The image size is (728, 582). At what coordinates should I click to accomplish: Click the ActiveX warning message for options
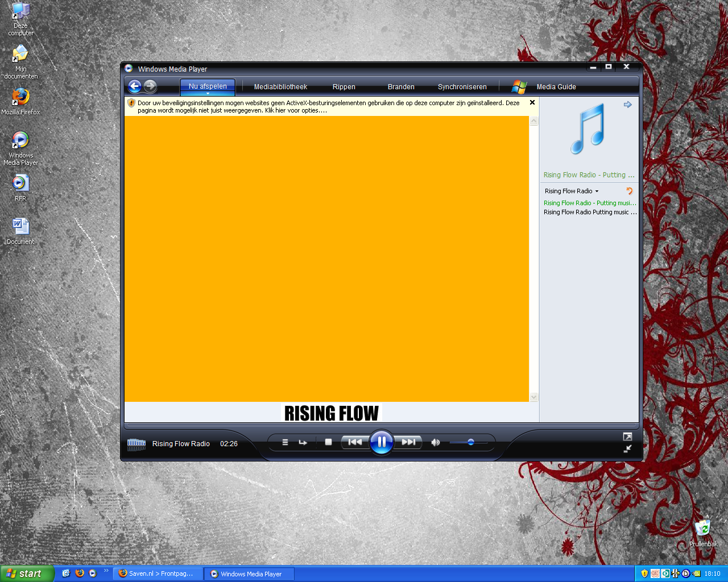point(329,107)
